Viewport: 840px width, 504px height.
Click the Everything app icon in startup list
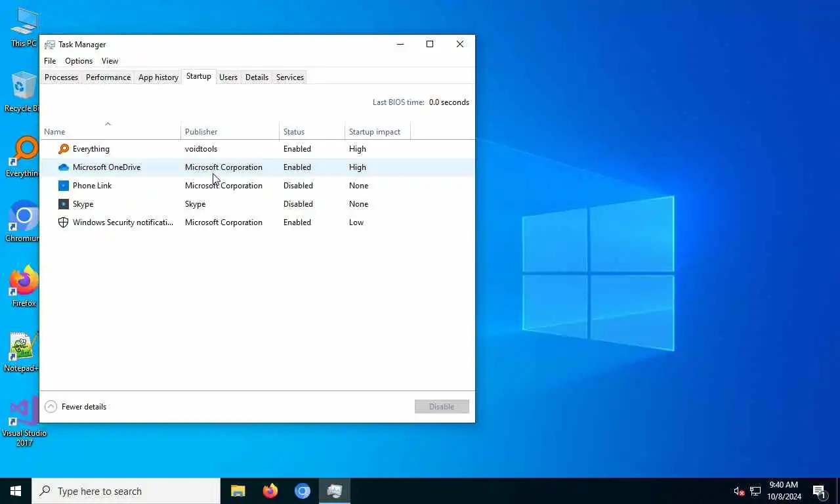64,149
